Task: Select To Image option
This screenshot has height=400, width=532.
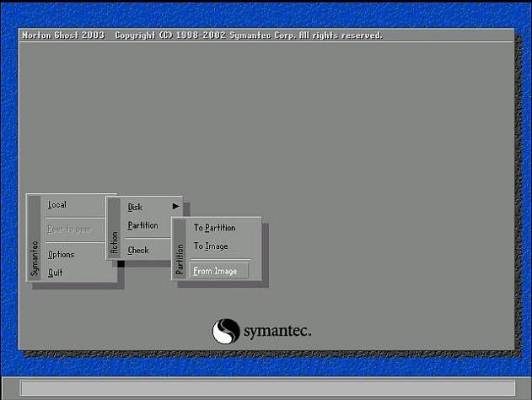Action: click(211, 246)
